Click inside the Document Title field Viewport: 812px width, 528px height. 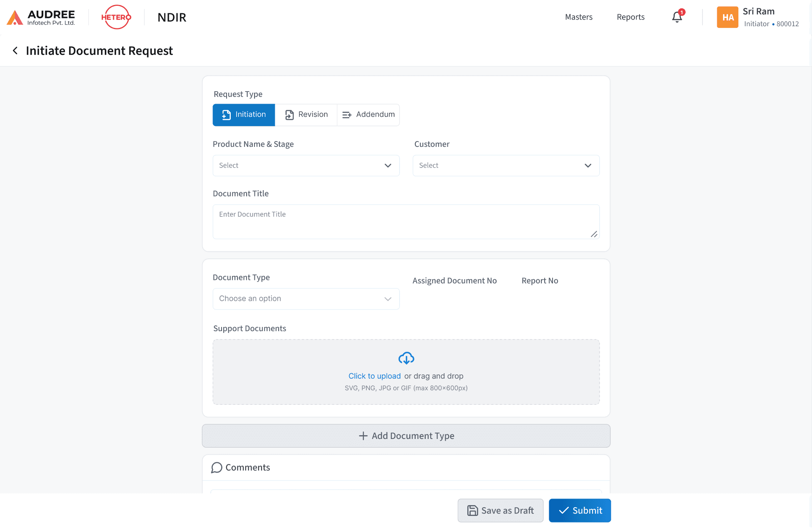click(406, 221)
